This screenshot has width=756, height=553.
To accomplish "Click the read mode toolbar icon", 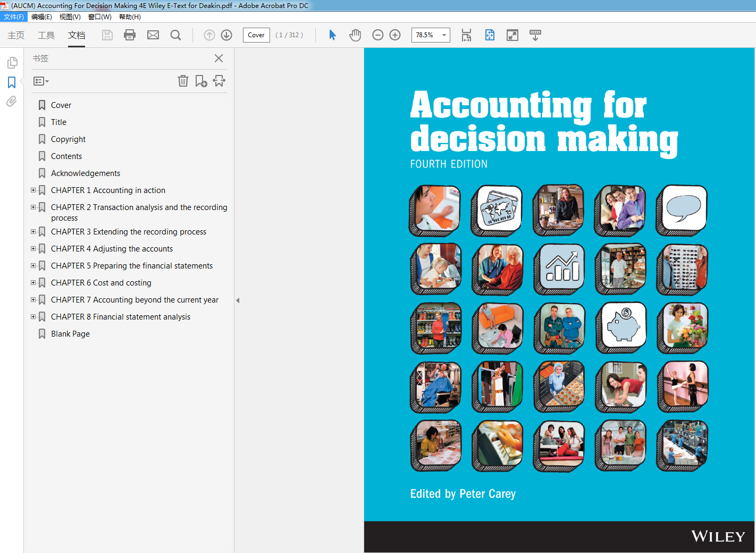I will point(535,35).
